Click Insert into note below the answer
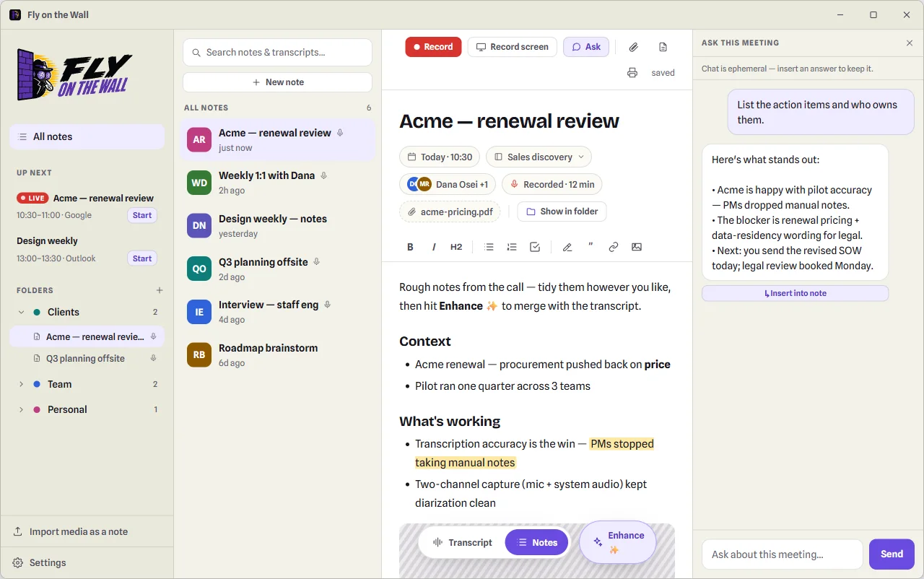 [796, 293]
